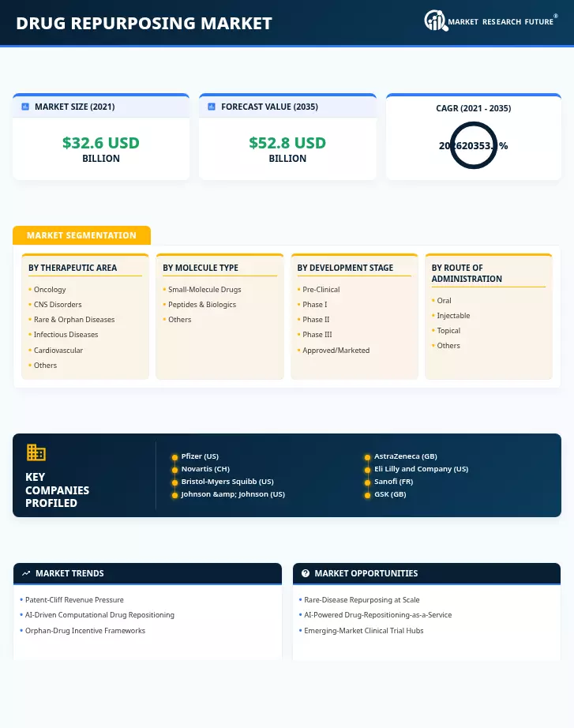574x728 pixels.
Task: Click the building icon above Key Companies Profiled
Action: (x=36, y=452)
